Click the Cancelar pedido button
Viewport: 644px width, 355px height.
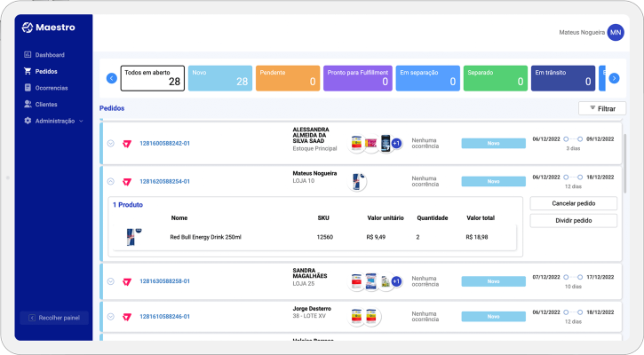click(x=573, y=203)
